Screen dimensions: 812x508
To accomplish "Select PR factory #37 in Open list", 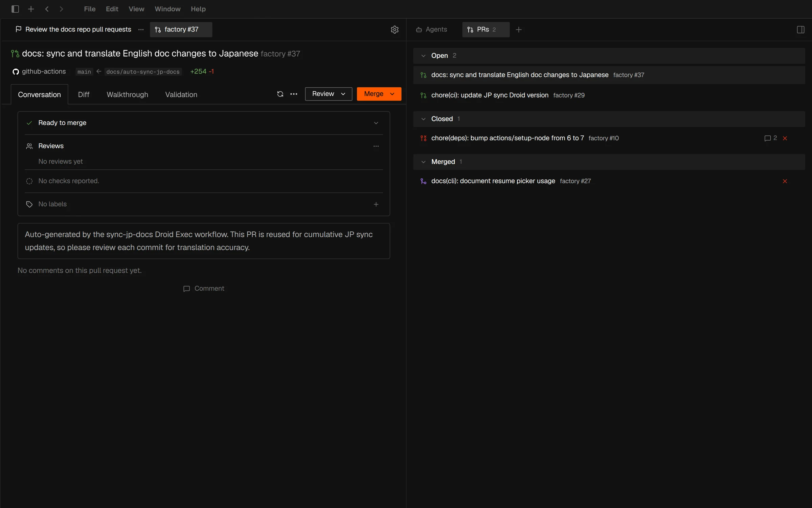I will 609,75.
